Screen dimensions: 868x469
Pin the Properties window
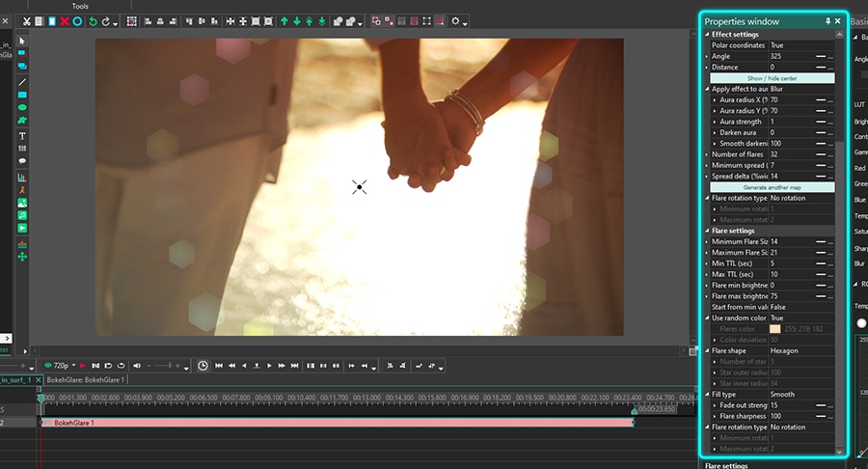pyautogui.click(x=827, y=21)
